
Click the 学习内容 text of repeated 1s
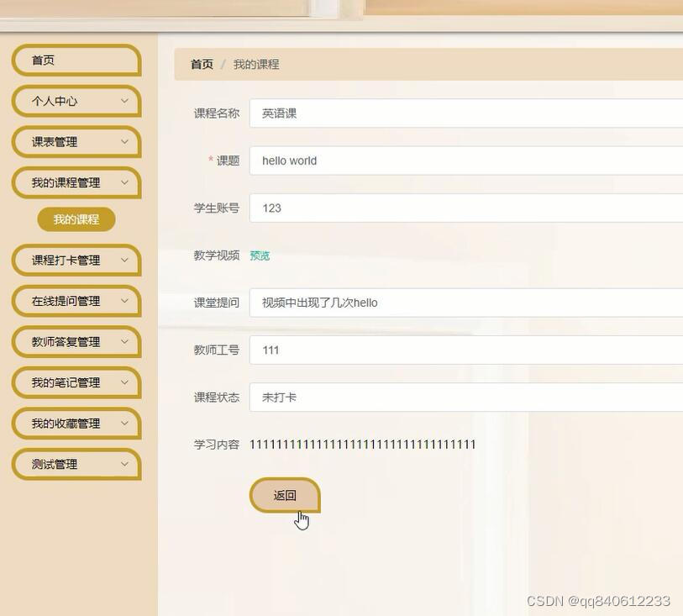[x=362, y=445]
